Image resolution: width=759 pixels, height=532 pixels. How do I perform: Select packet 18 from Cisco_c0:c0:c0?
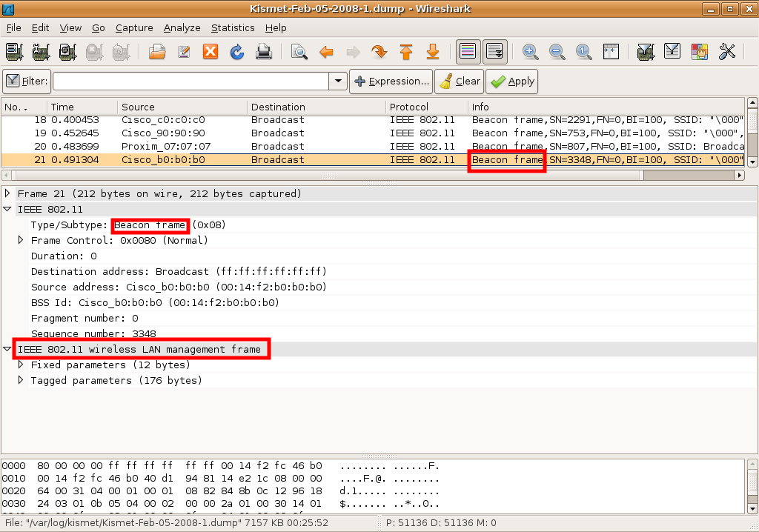[373, 119]
